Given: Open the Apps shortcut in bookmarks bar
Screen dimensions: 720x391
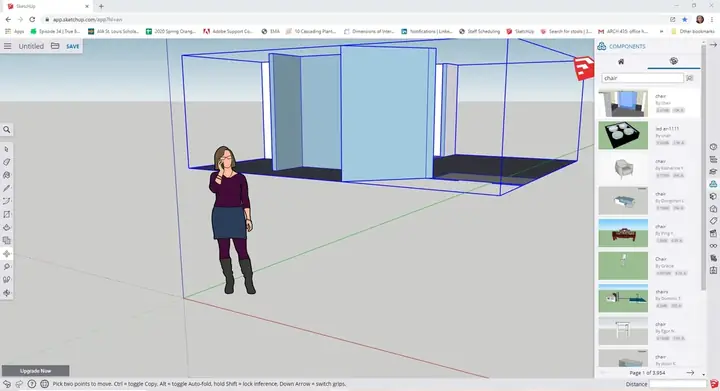Looking at the screenshot, I should point(14,31).
